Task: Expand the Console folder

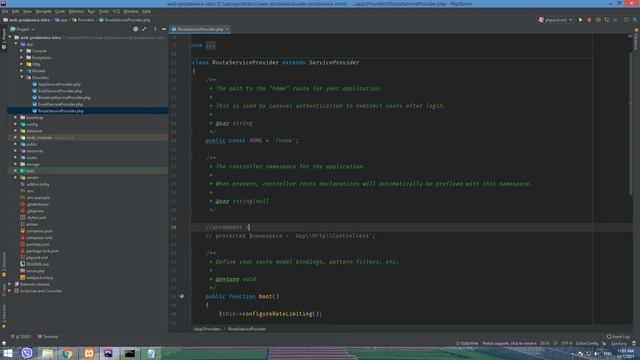Action: [x=22, y=51]
